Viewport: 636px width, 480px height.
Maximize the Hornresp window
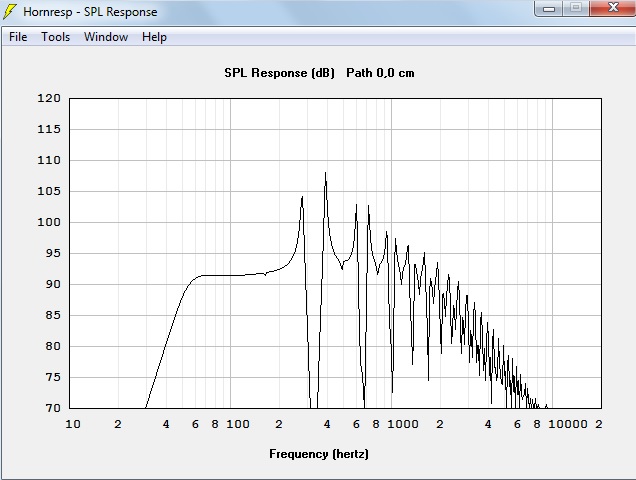point(576,8)
